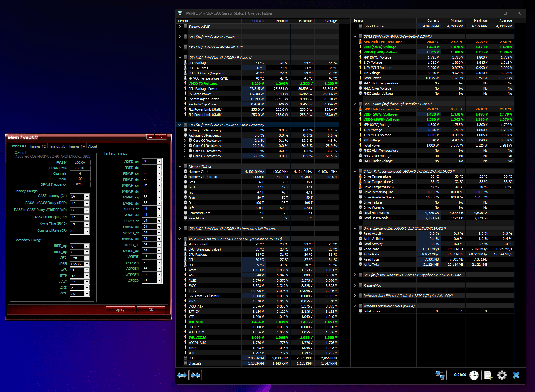The image size is (535, 392).
Task: Click the expand columns arrows icon
Action: (182, 375)
